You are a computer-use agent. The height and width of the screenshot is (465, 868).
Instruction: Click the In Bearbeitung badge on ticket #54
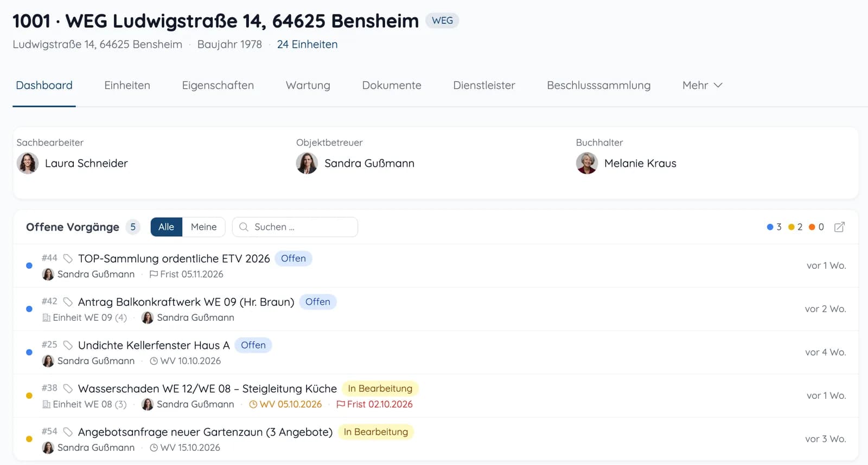pyautogui.click(x=376, y=432)
